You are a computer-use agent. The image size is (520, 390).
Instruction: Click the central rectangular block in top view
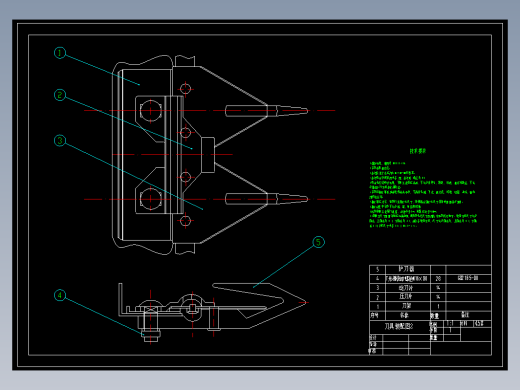[x=208, y=155]
